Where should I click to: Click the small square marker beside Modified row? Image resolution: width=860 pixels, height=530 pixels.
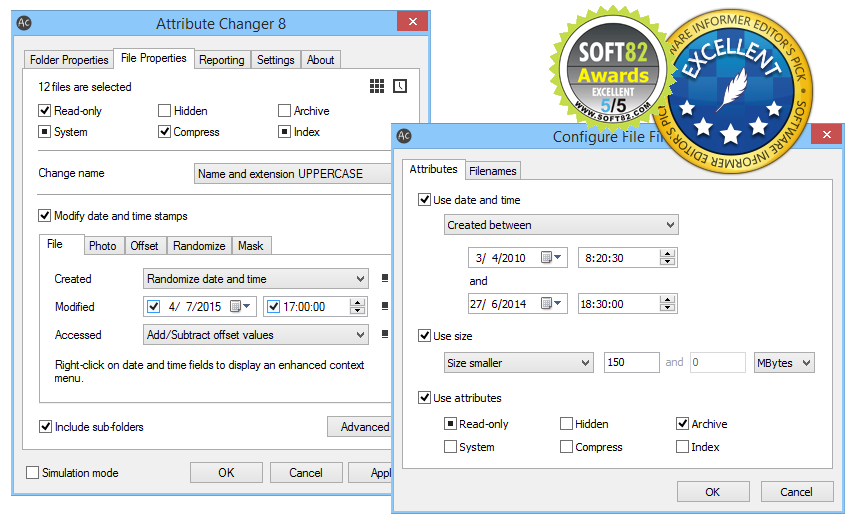click(x=385, y=306)
